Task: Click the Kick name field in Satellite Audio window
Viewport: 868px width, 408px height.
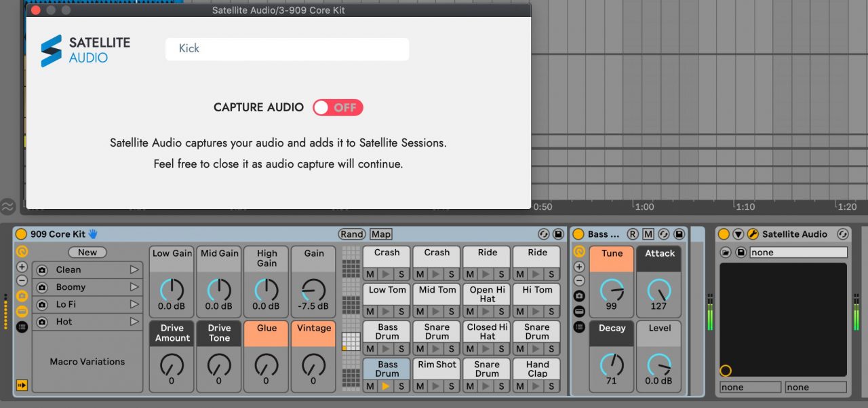Action: click(287, 49)
